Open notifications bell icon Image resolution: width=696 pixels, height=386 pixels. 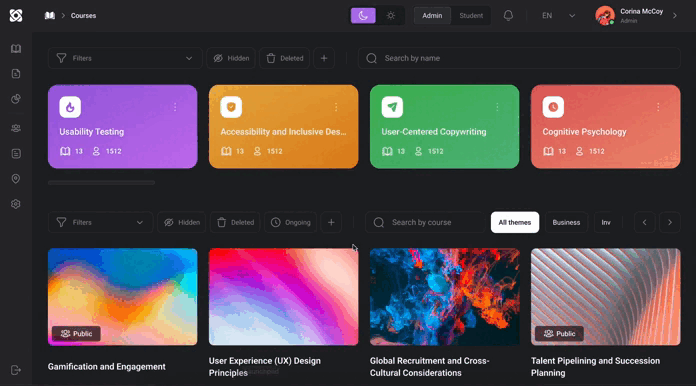click(x=508, y=16)
